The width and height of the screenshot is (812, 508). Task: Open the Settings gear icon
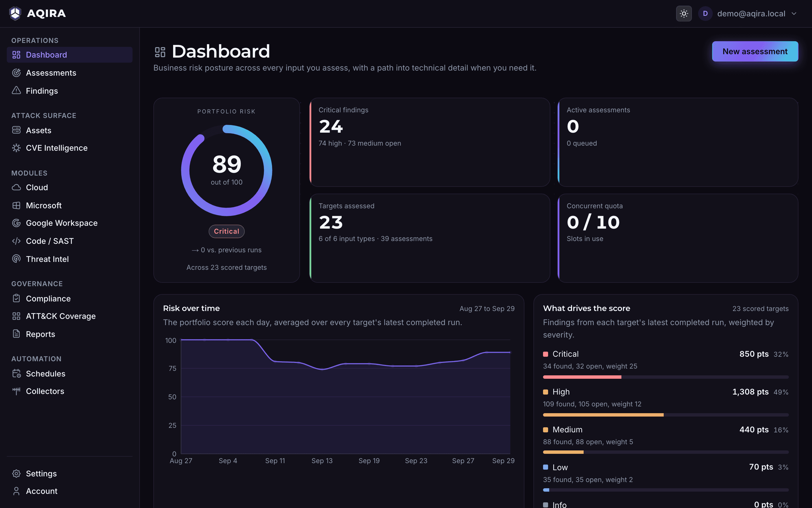(16, 473)
